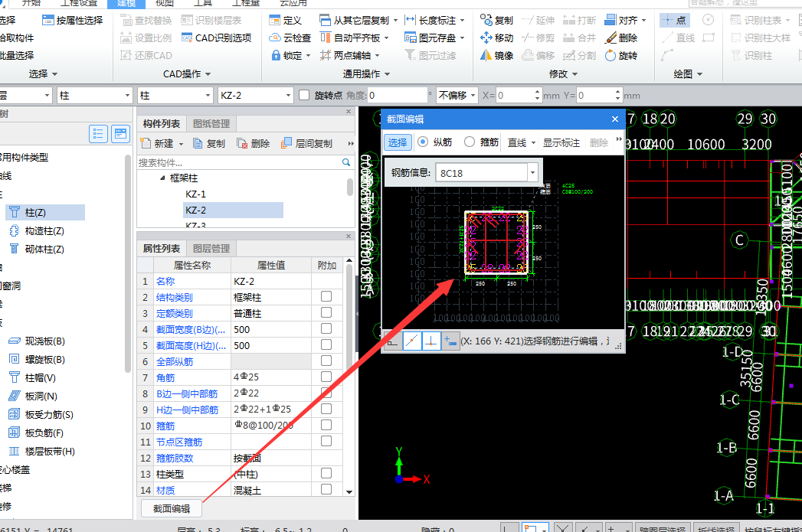Open the 图元存盘 tool
Viewport: 802px width, 532px height.
[434, 38]
